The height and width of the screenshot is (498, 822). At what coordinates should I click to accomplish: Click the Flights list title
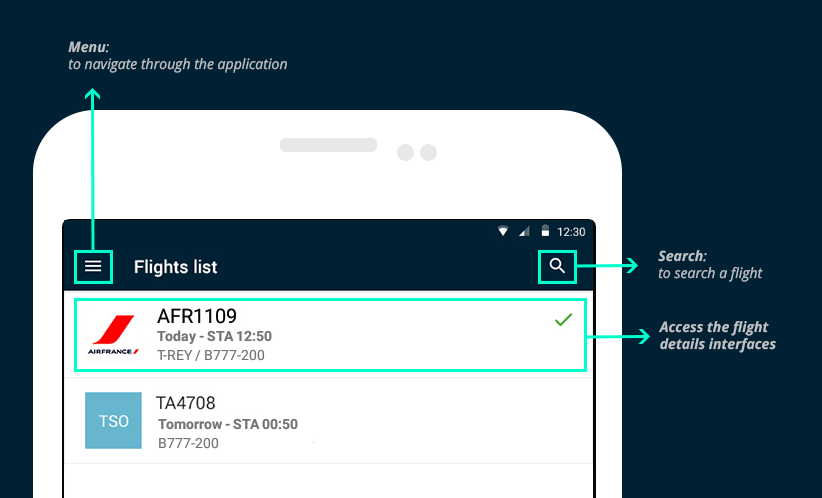pos(176,267)
